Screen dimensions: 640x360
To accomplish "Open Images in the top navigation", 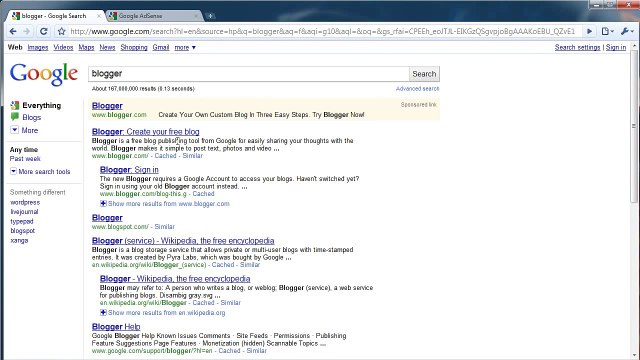I will (38, 47).
